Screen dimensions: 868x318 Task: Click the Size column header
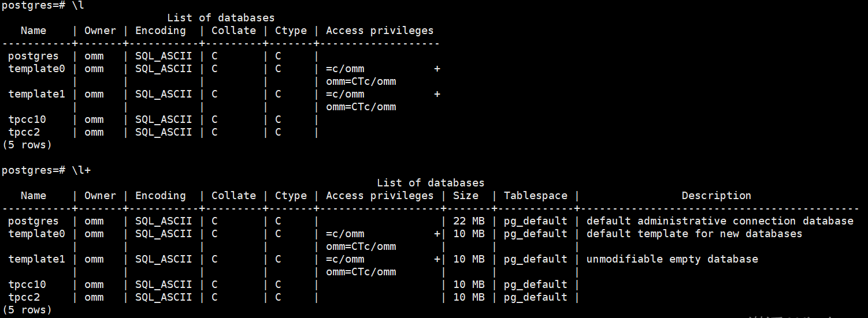(x=465, y=196)
